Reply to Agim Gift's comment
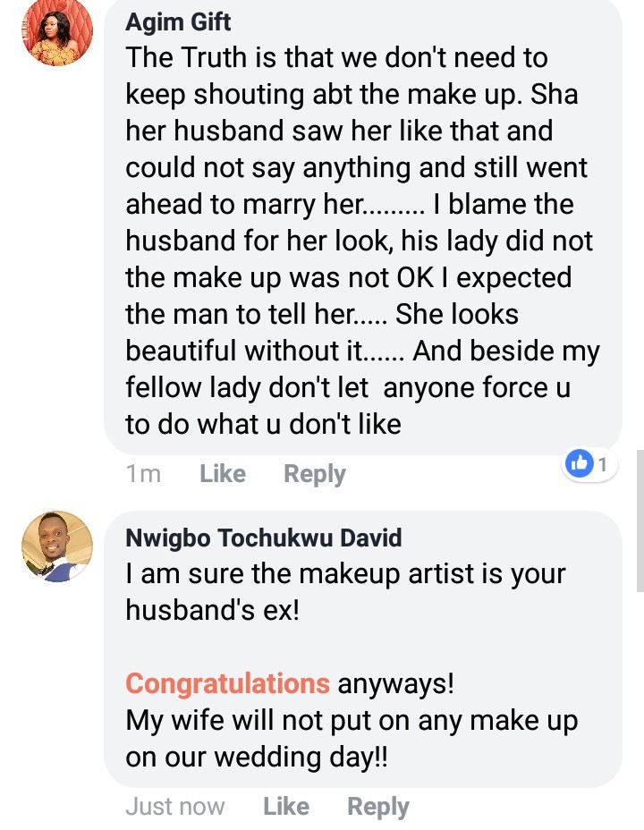This screenshot has height=830, width=644. tap(315, 474)
